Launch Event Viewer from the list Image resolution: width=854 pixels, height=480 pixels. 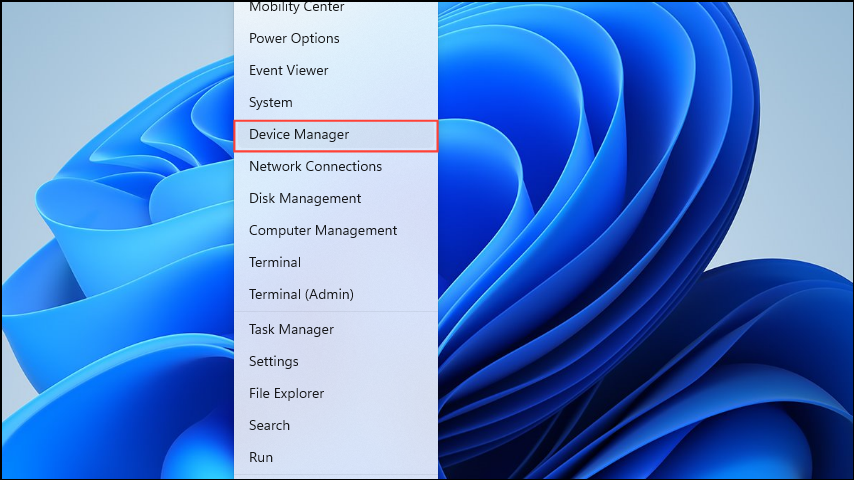(288, 70)
